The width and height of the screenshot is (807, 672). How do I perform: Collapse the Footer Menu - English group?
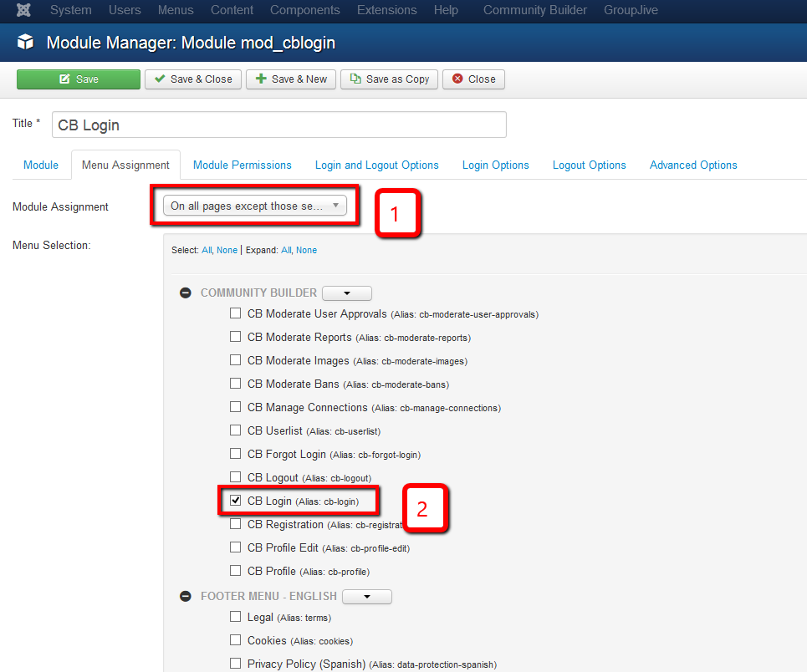tap(186, 597)
